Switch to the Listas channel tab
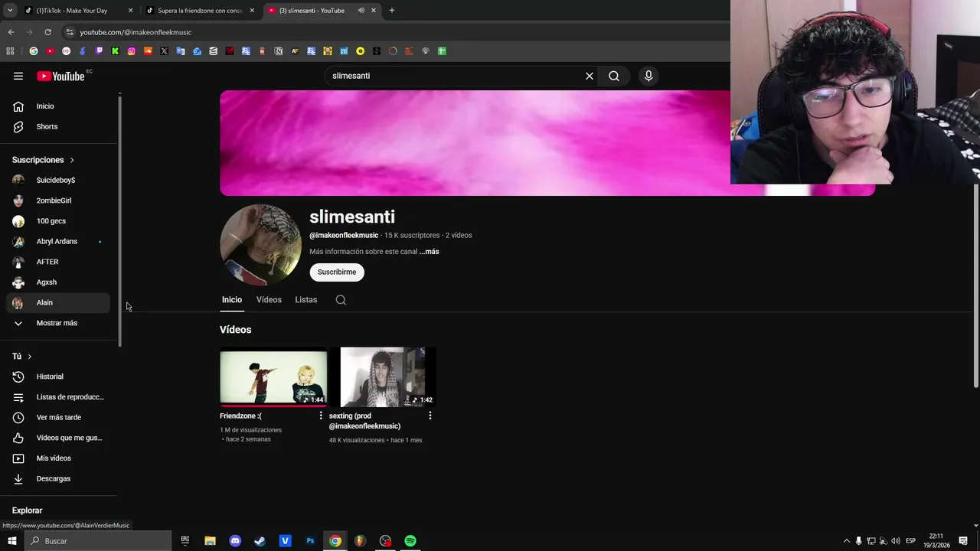This screenshot has height=551, width=980. [x=306, y=300]
